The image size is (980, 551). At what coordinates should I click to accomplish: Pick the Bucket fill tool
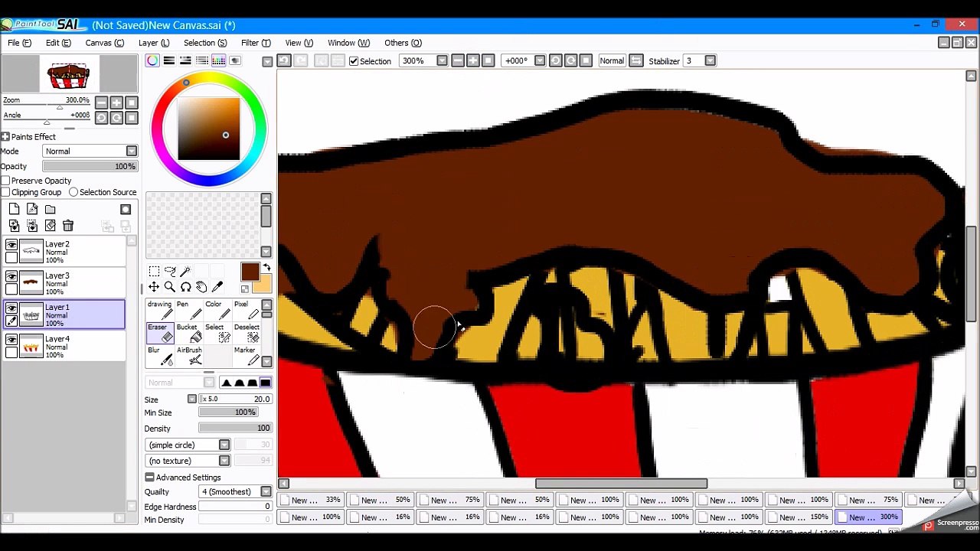(x=188, y=333)
